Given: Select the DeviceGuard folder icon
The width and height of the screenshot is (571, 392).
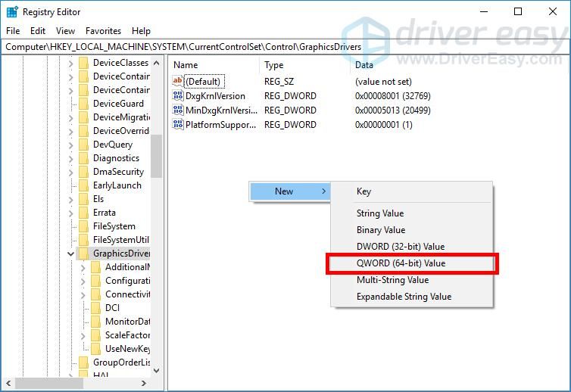Looking at the screenshot, I should tap(83, 104).
